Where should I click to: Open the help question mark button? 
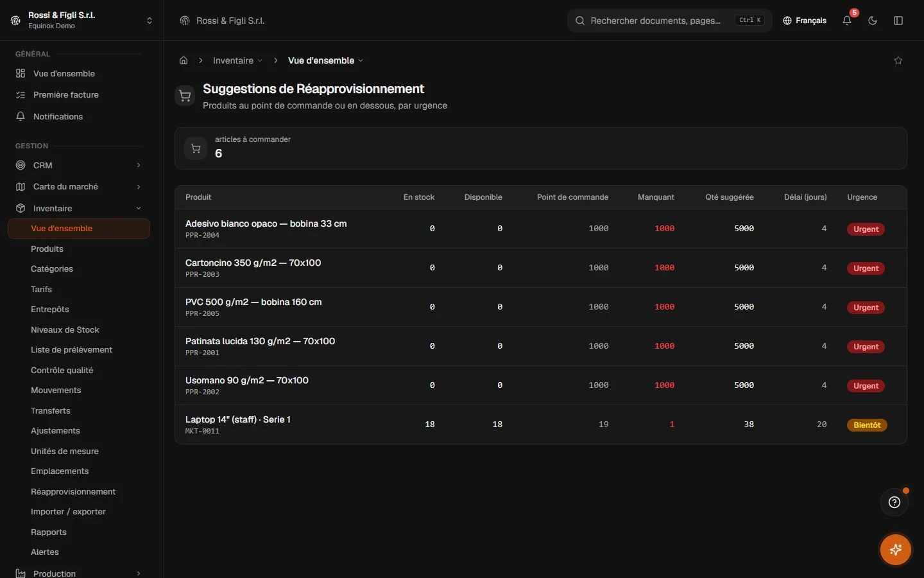pos(894,502)
